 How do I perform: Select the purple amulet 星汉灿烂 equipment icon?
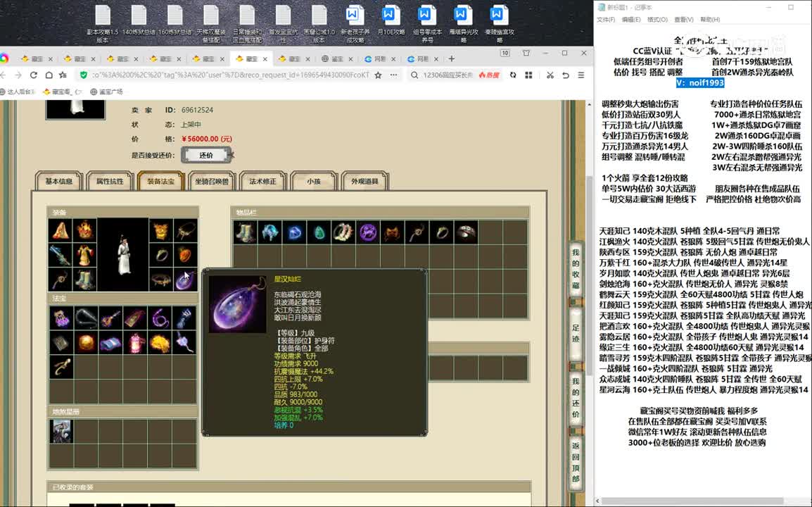[x=185, y=280]
